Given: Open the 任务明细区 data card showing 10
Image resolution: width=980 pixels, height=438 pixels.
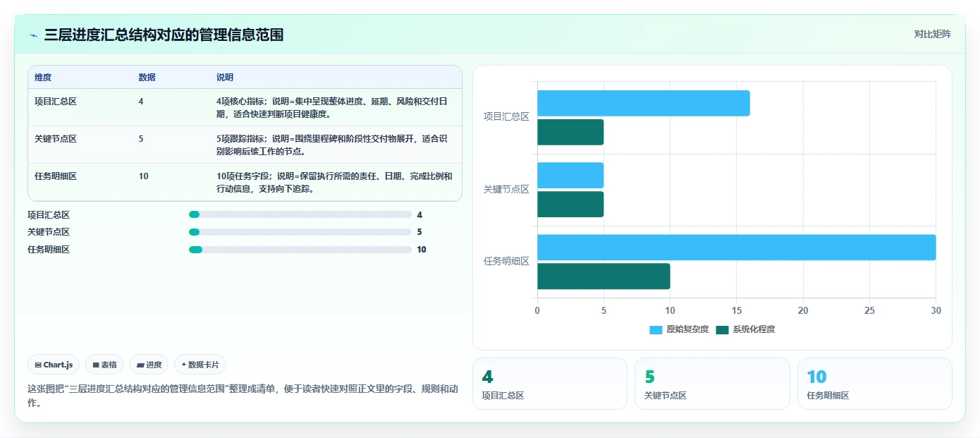Looking at the screenshot, I should point(875,384).
